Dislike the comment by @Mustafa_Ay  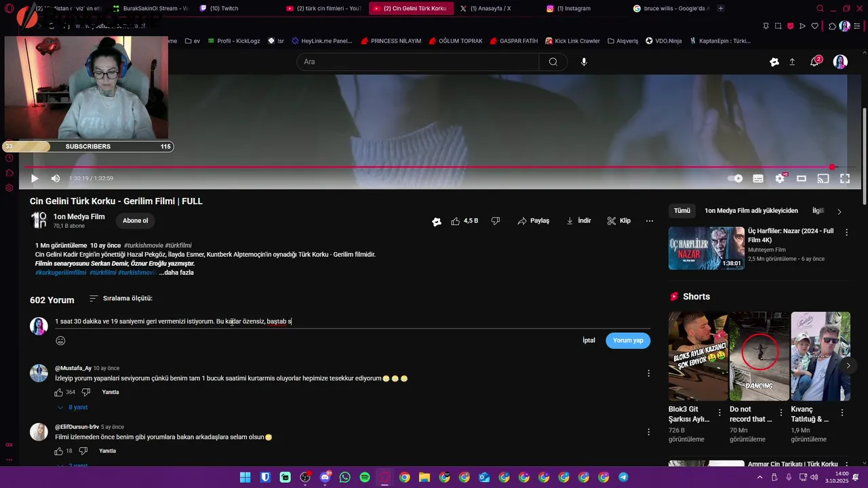[x=86, y=392]
